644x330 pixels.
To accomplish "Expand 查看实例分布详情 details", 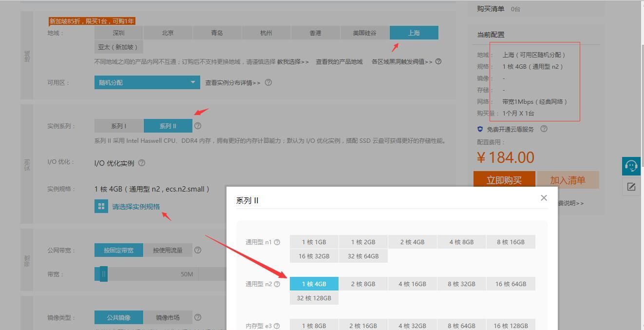I will tap(233, 83).
